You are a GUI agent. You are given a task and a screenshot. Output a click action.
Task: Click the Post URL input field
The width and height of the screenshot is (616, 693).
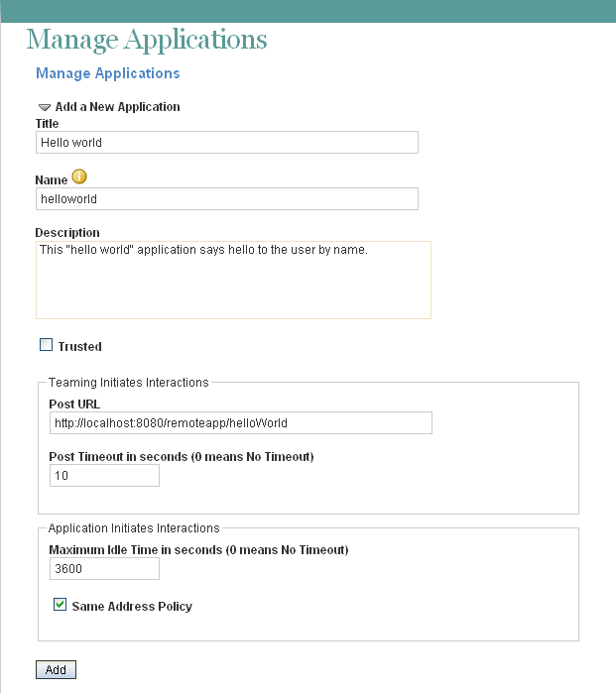[240, 423]
